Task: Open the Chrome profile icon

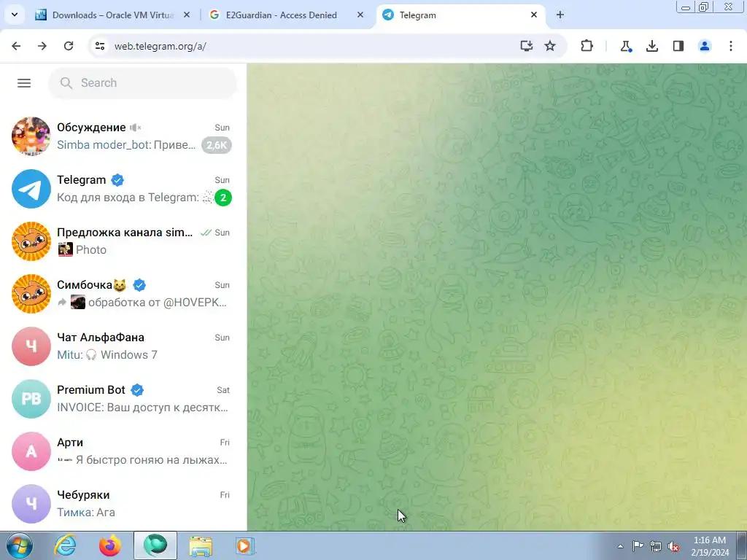Action: (705, 46)
